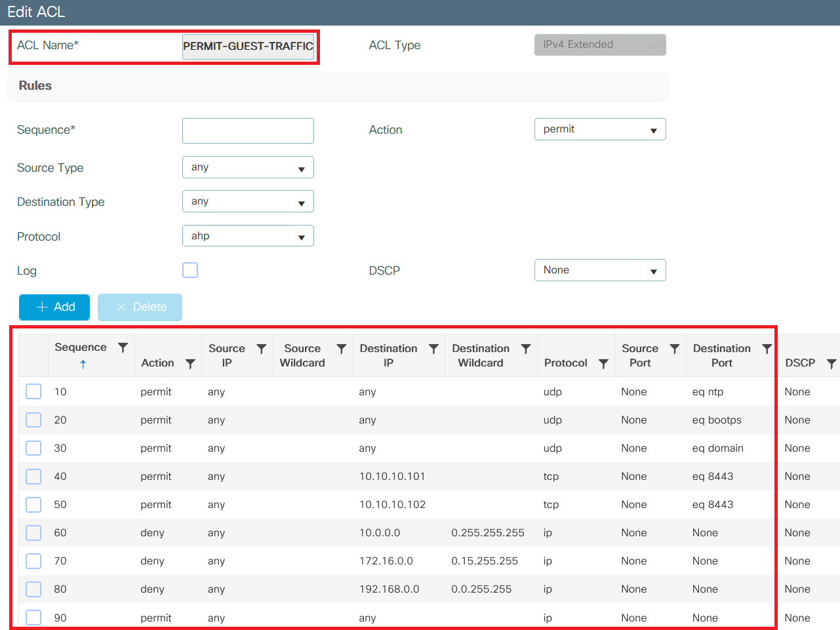Open the Protocol dropdown showing ahp
The width and height of the screenshot is (840, 630).
click(248, 235)
